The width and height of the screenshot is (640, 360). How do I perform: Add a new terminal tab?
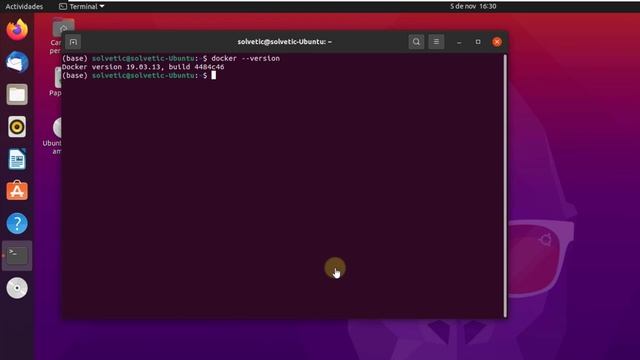click(73, 42)
